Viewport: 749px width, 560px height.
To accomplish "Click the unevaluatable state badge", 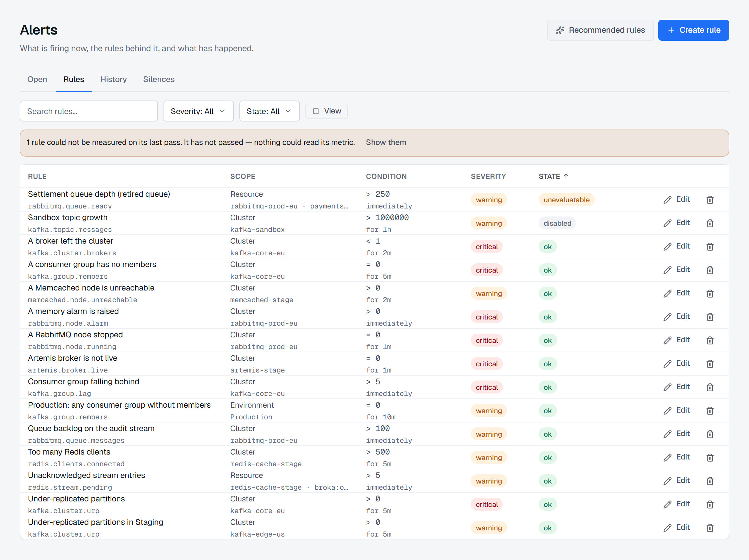I will tap(566, 200).
